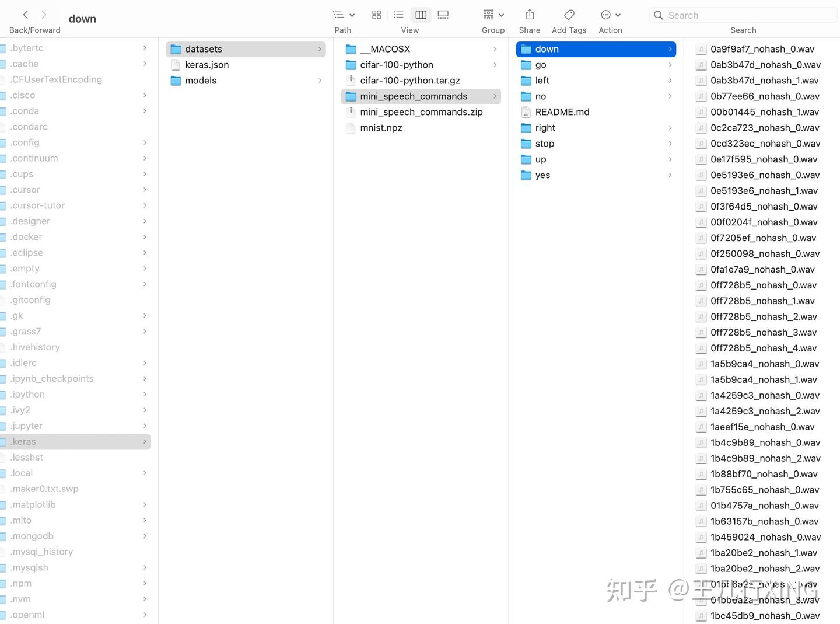Expand the mini_speech_commands chevron
Viewport: 840px width, 624px height.
pyautogui.click(x=495, y=96)
